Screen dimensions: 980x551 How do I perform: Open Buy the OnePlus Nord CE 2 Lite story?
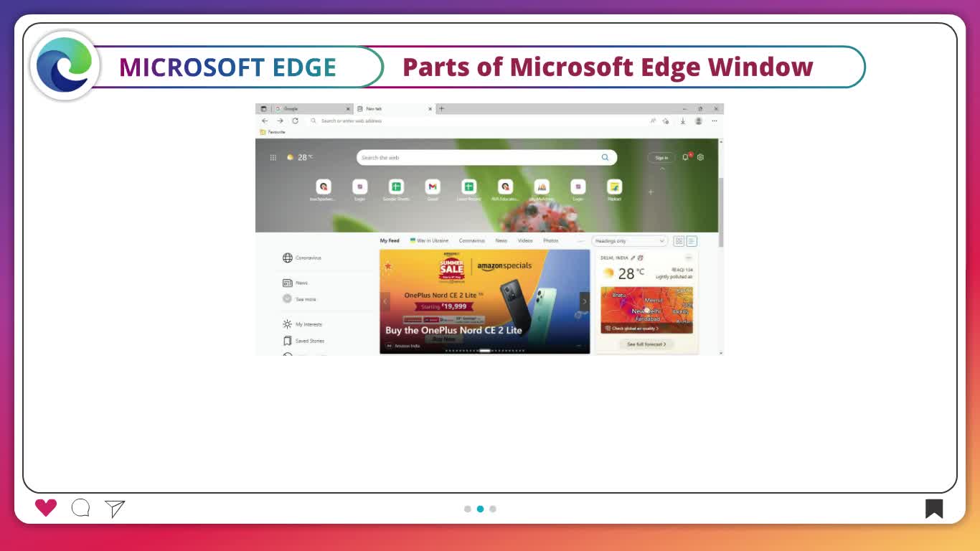[x=453, y=330]
